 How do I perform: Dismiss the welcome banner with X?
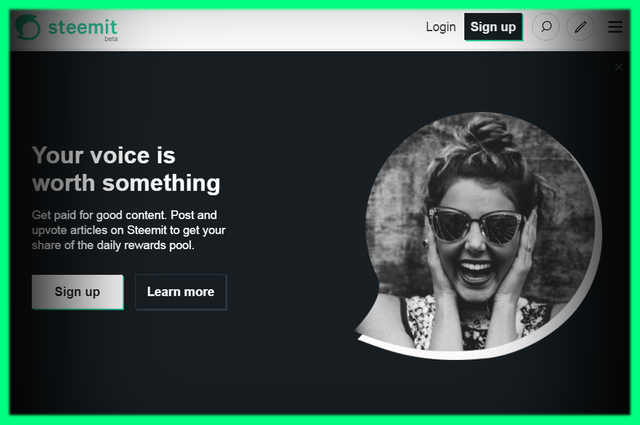pos(619,67)
